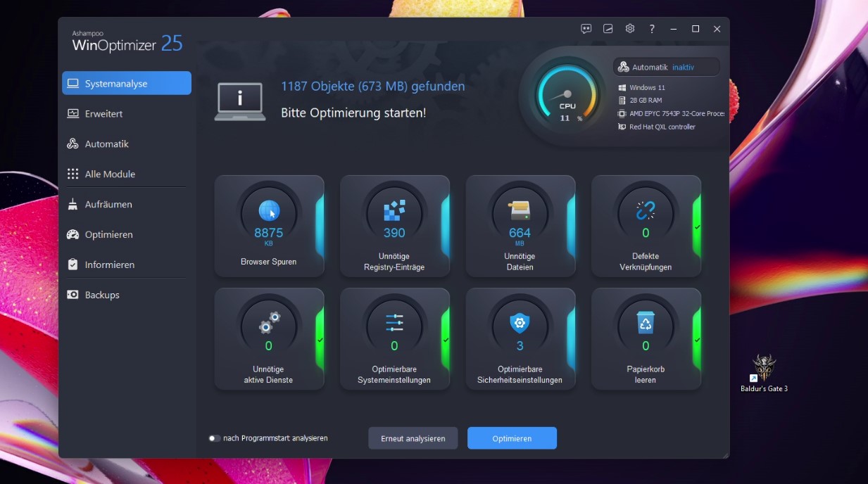This screenshot has height=484, width=868.
Task: Click the Erneut analysieren button
Action: (413, 438)
